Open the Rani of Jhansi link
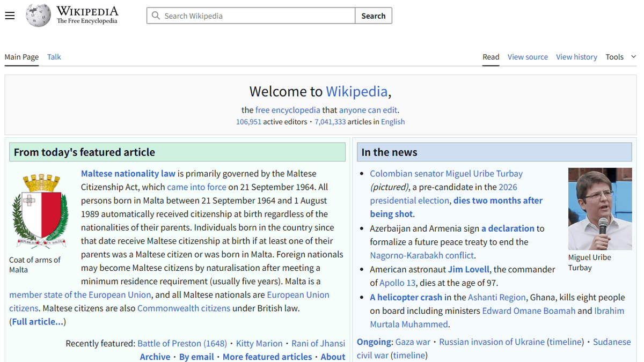644x362 pixels. tap(318, 343)
